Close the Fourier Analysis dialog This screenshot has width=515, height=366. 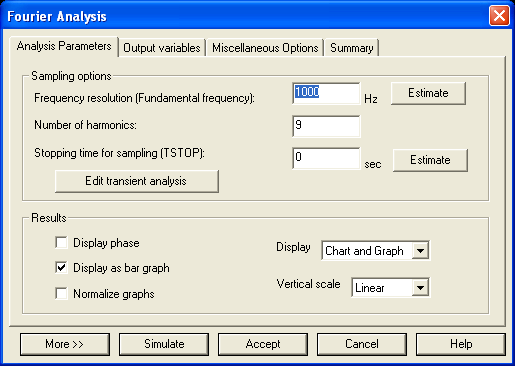pos(499,15)
